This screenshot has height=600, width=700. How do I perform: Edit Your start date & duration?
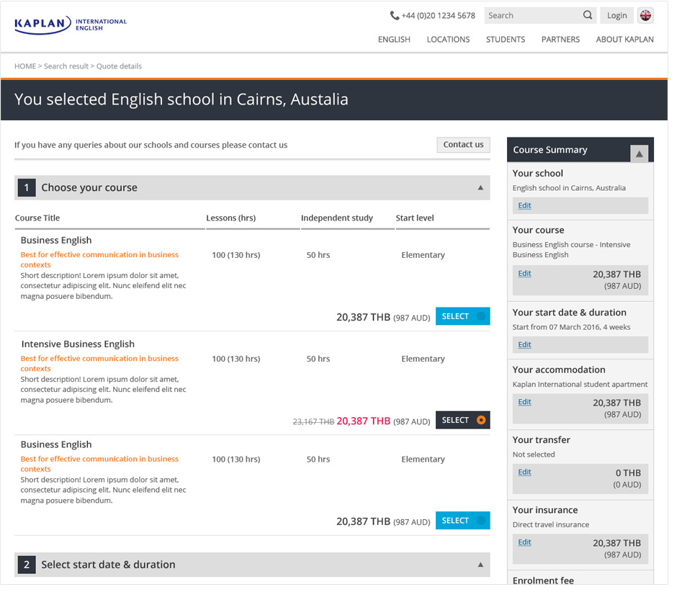(x=524, y=344)
